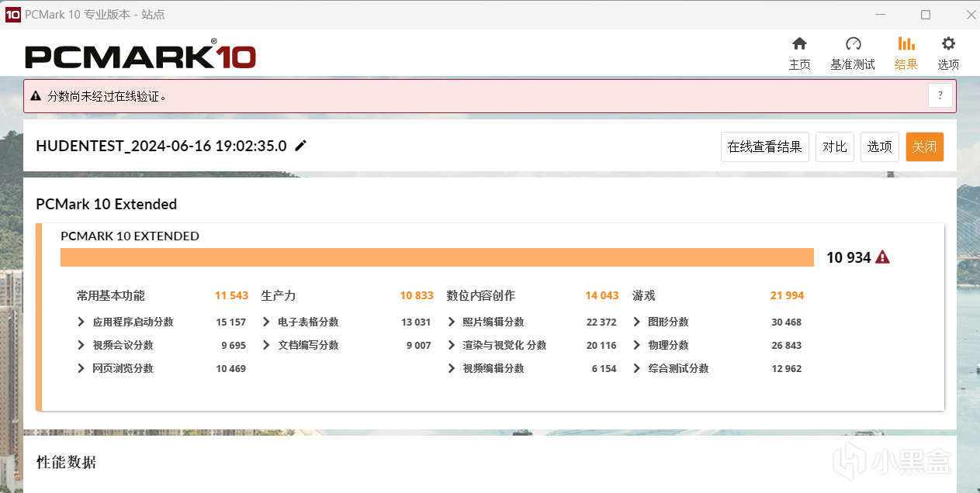This screenshot has width=980, height=493.
Task: Click the value 15 157
Action: (231, 322)
